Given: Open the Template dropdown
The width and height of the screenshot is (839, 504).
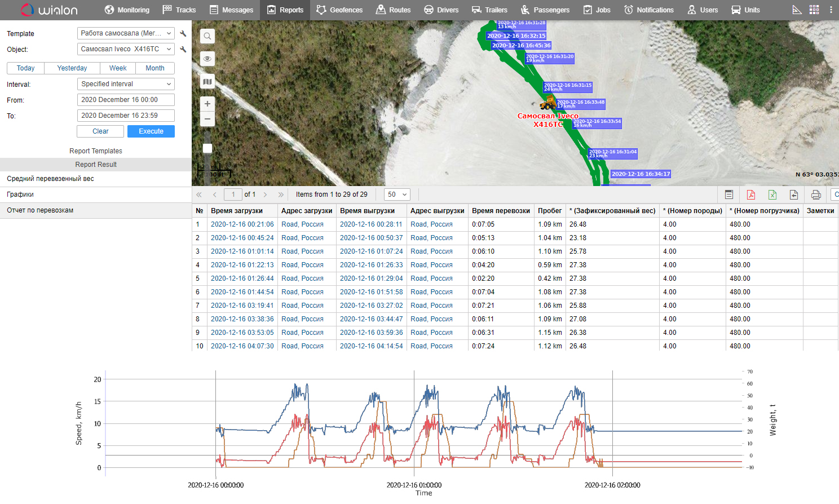Looking at the screenshot, I should coord(126,33).
